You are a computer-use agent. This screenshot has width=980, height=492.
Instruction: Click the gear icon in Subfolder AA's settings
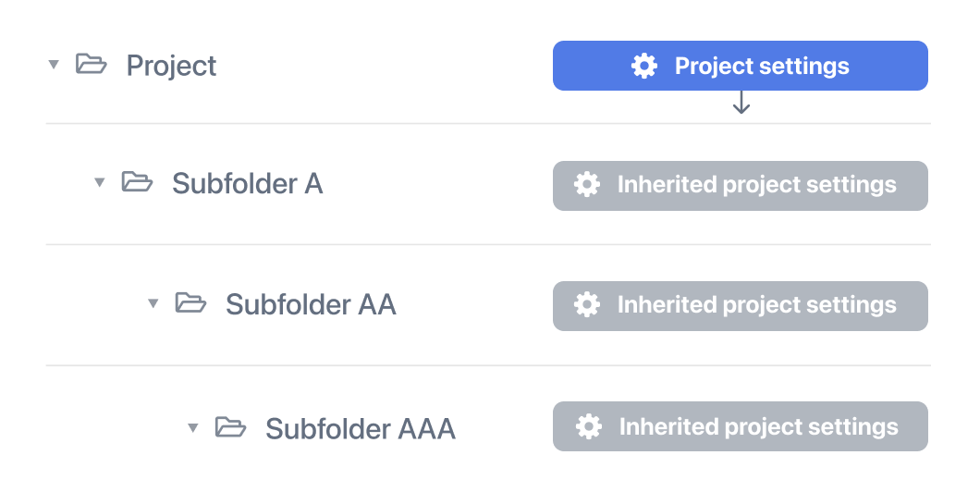click(587, 305)
